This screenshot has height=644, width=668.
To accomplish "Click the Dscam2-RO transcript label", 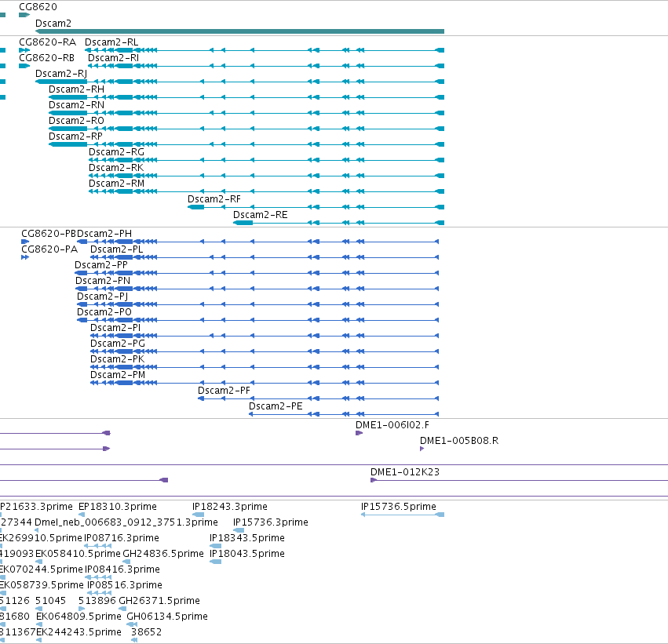I will pyautogui.click(x=76, y=121).
